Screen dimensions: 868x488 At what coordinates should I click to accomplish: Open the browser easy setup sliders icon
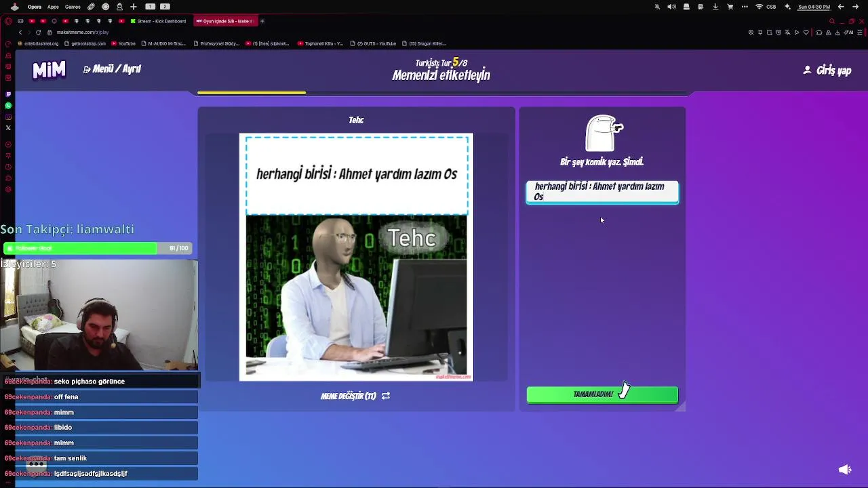861,33
